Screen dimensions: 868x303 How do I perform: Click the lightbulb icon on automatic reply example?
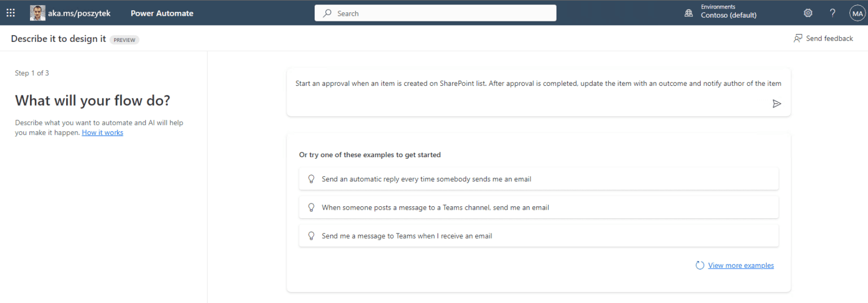tap(311, 179)
